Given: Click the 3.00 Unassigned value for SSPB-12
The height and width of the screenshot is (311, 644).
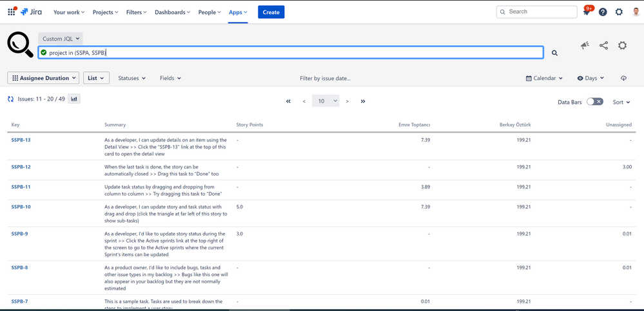Looking at the screenshot, I should (627, 167).
